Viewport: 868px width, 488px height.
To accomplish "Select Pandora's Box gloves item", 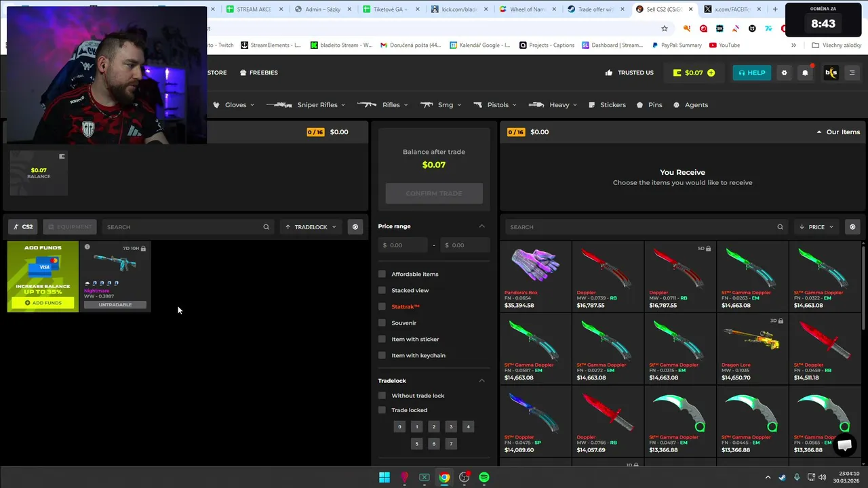I will 536,277.
